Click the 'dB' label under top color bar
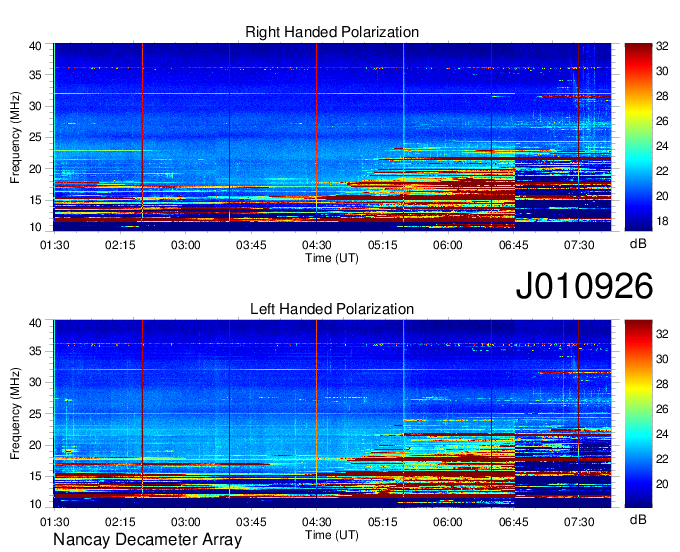Image resolution: width=680 pixels, height=552 pixels. (638, 244)
